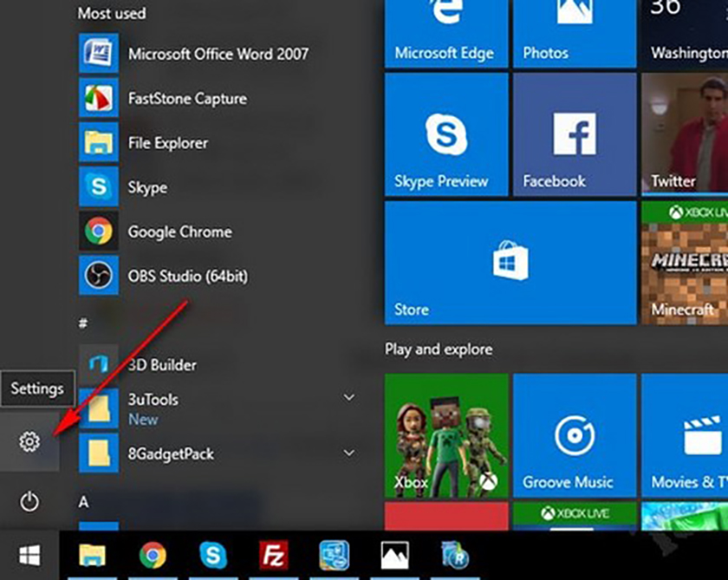Open FastStone Capture from Most used
728x580 pixels.
[x=187, y=99]
